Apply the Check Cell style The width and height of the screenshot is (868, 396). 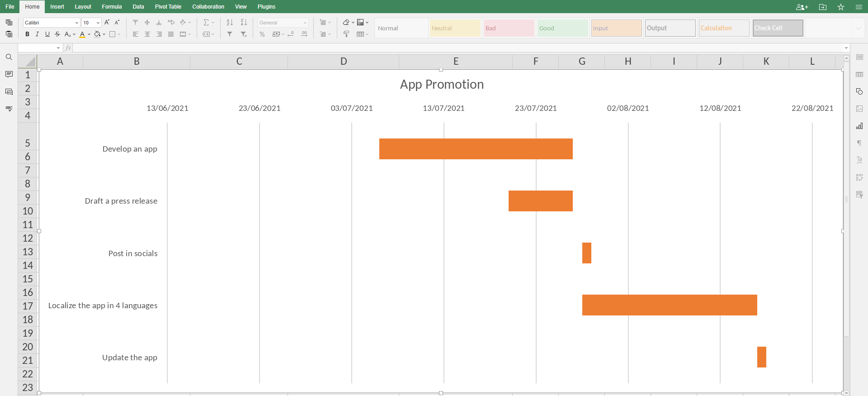(778, 28)
